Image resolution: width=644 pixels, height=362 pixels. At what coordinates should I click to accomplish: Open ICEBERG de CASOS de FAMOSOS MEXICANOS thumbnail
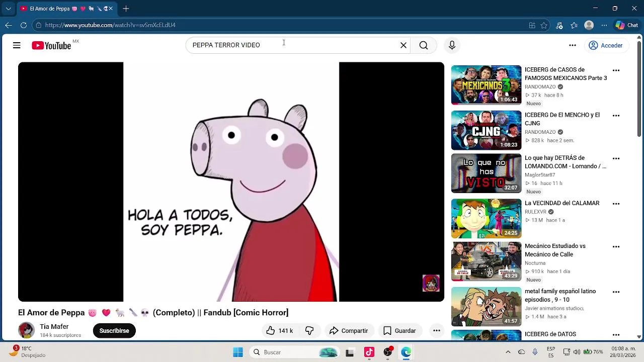486,85
